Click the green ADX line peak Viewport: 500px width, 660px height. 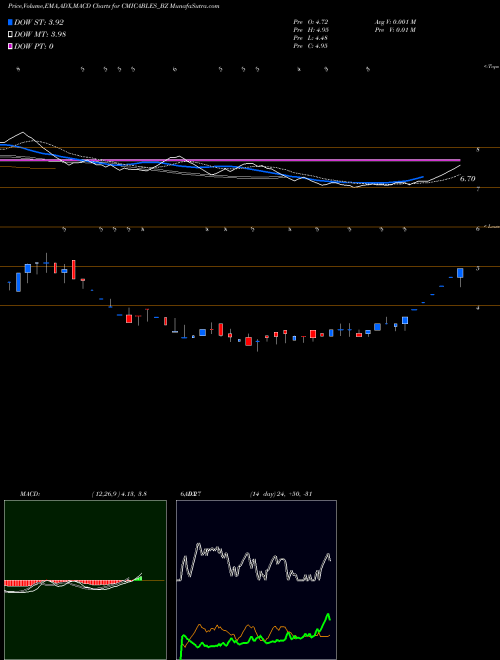[327, 615]
